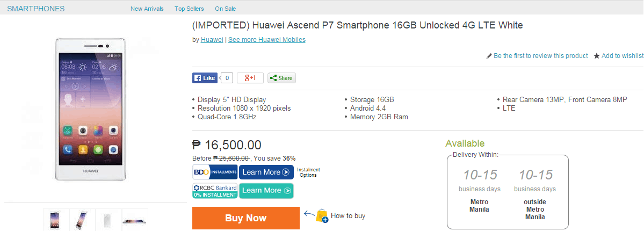Viewport: 644px width, 231px height.
Task: Open the New Arrivals tab
Action: [147, 9]
